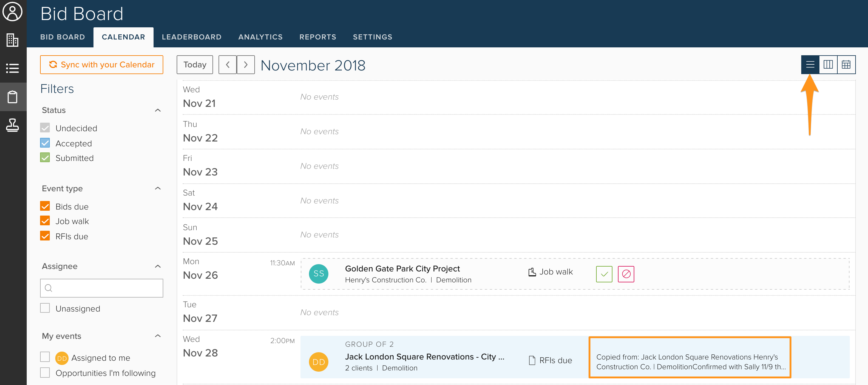Image resolution: width=868 pixels, height=385 pixels.
Task: Enable the Unassigned checkbox
Action: pyautogui.click(x=45, y=308)
